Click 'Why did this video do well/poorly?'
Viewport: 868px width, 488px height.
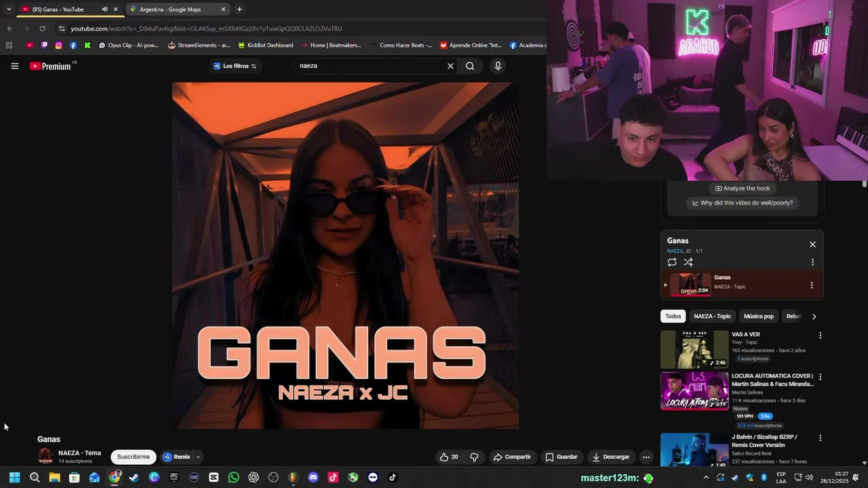coord(743,203)
